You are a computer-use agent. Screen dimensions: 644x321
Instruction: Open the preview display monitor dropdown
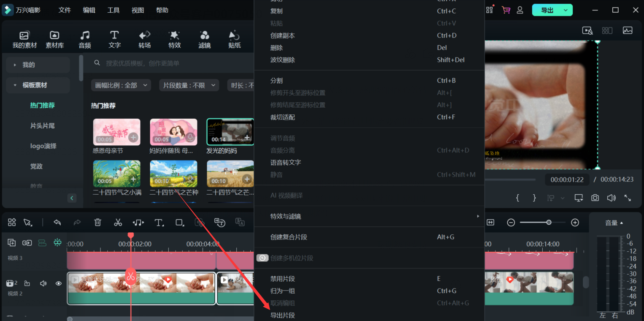point(579,198)
